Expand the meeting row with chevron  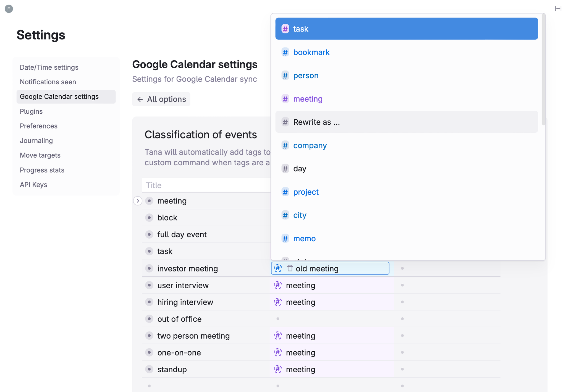(138, 201)
